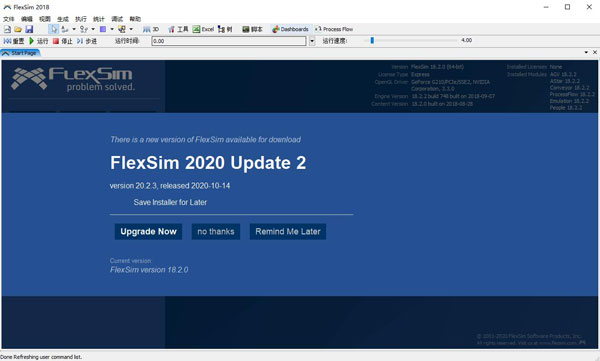Open the 文件 menu
This screenshot has height=361, width=600.
tap(8, 19)
